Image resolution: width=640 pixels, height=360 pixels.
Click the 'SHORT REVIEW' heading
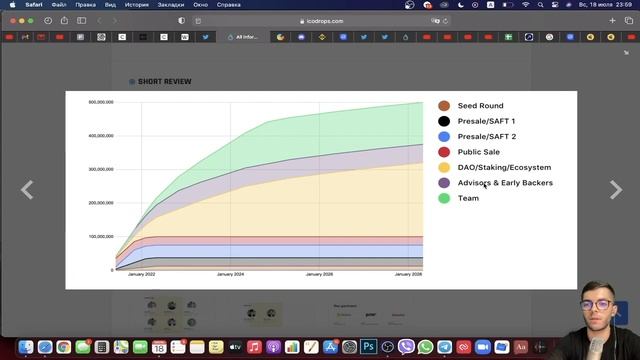[x=164, y=82]
